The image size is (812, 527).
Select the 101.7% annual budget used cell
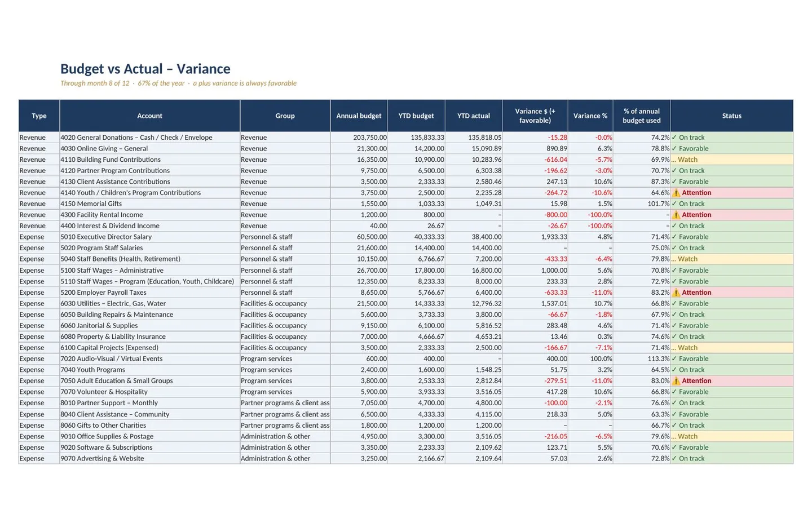642,203
